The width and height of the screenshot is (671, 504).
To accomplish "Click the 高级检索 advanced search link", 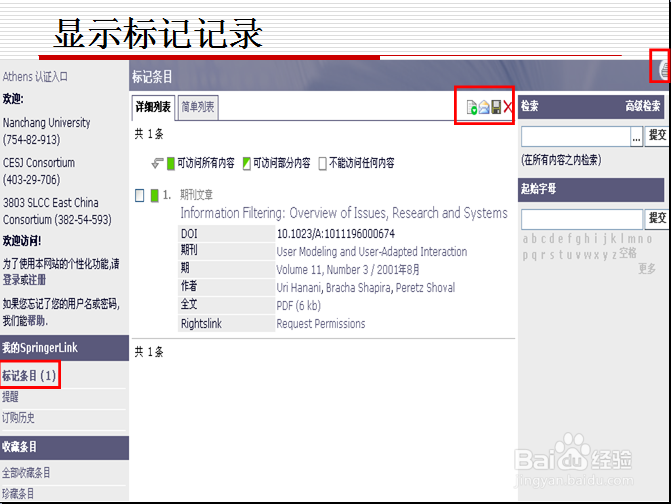I will pyautogui.click(x=643, y=106).
